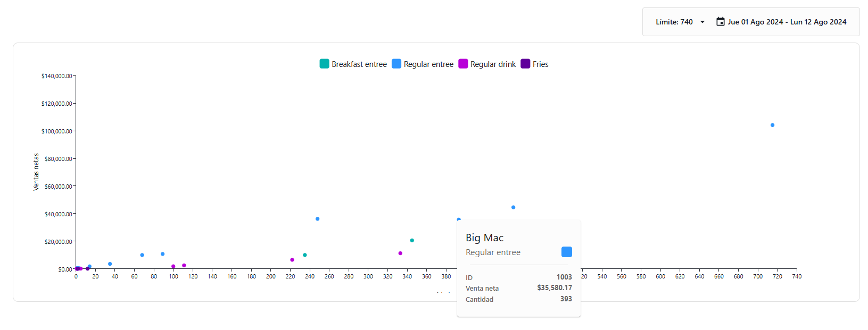Click the teal point near 235 quantity
Viewport: 868px width, 330px height.
point(305,255)
